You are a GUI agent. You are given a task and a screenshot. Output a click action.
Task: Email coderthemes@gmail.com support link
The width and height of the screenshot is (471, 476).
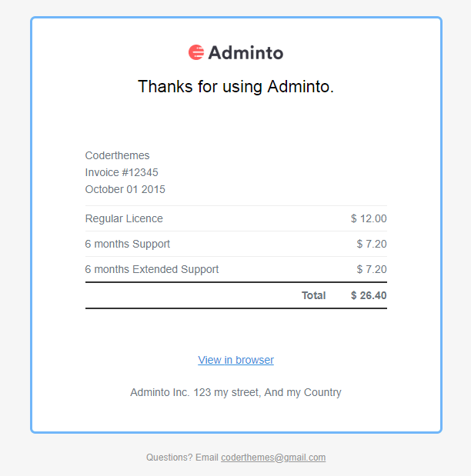pos(273,458)
